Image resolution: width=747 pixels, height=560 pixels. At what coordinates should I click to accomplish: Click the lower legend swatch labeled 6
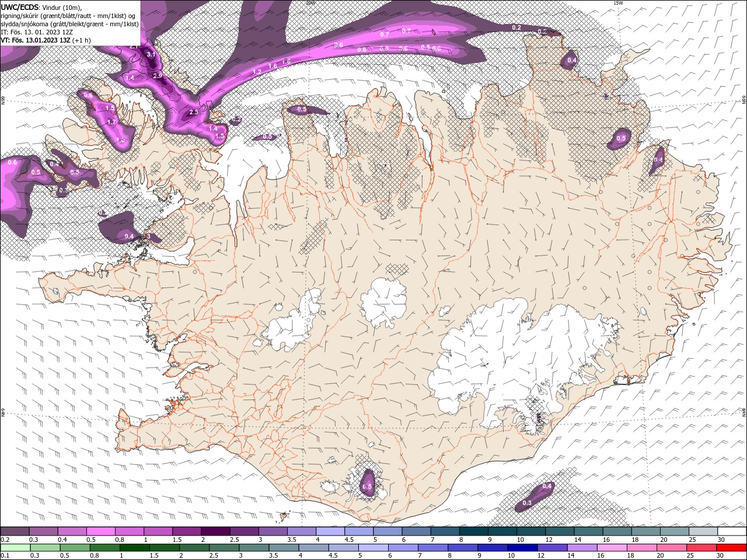pyautogui.click(x=403, y=548)
